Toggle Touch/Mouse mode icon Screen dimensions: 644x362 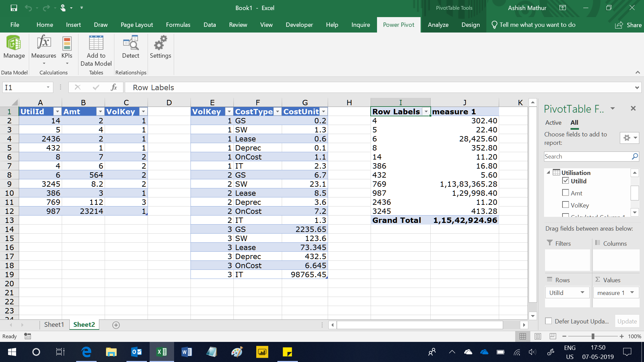63,8
